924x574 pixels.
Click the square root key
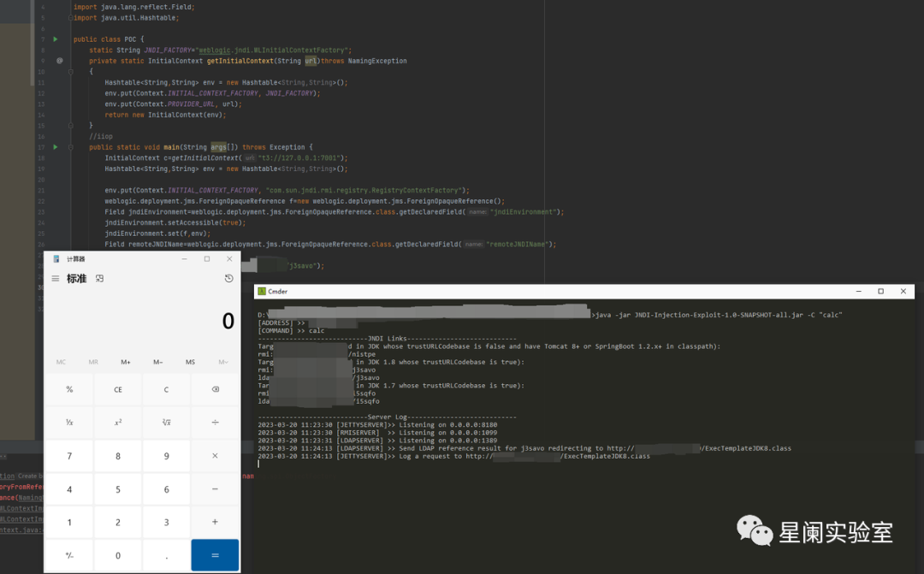(x=166, y=423)
